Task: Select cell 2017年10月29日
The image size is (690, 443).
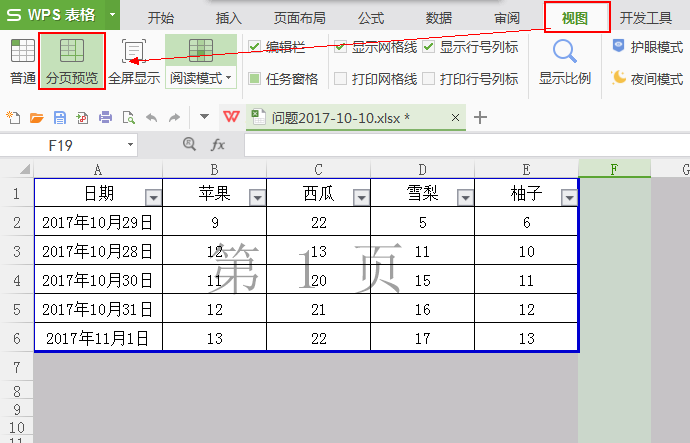Action: (98, 222)
